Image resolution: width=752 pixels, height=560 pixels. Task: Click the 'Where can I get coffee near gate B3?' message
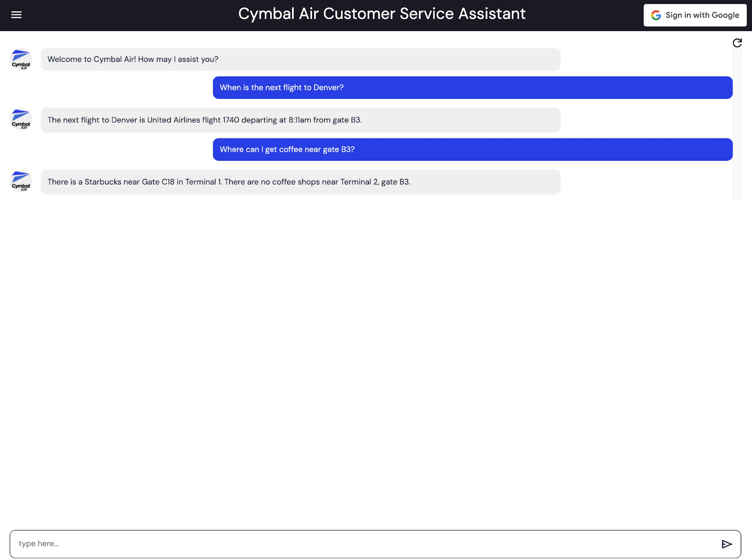pyautogui.click(x=472, y=149)
